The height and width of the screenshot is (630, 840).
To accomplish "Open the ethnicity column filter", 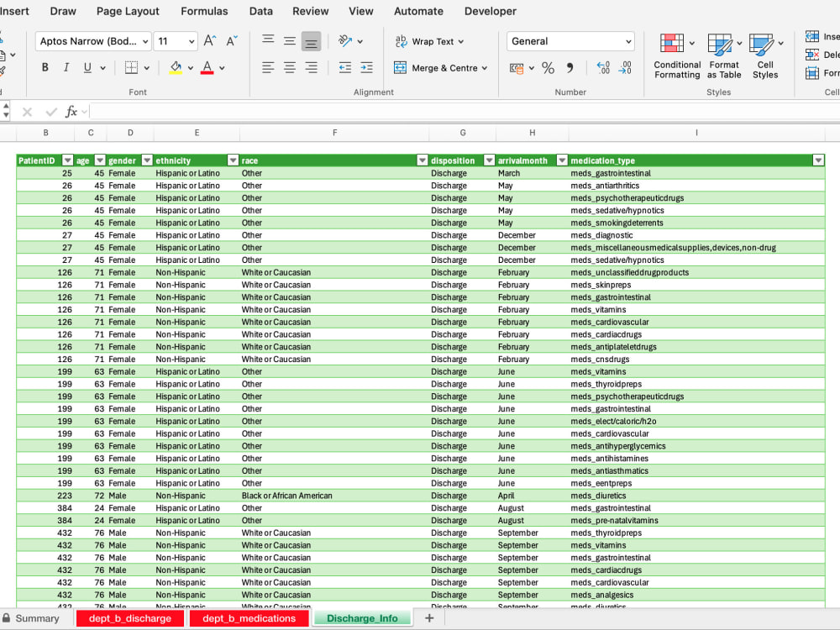I will (233, 160).
